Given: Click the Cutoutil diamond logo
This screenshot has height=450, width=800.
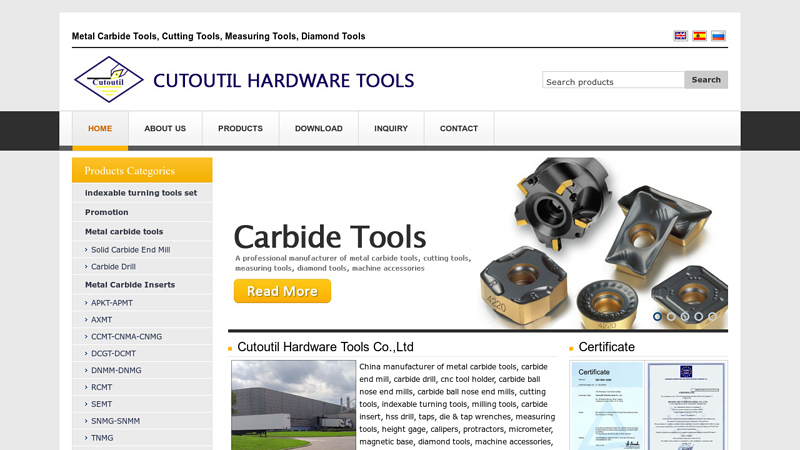Looking at the screenshot, I should (x=108, y=80).
